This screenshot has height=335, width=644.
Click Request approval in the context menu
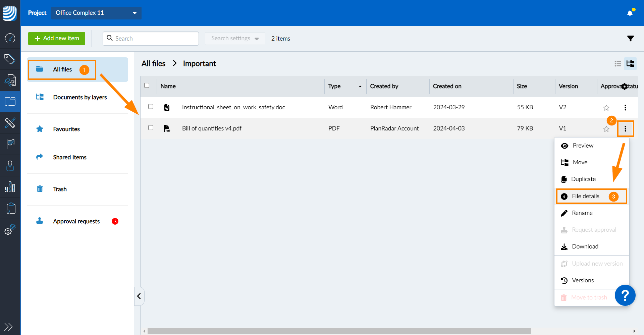592,230
